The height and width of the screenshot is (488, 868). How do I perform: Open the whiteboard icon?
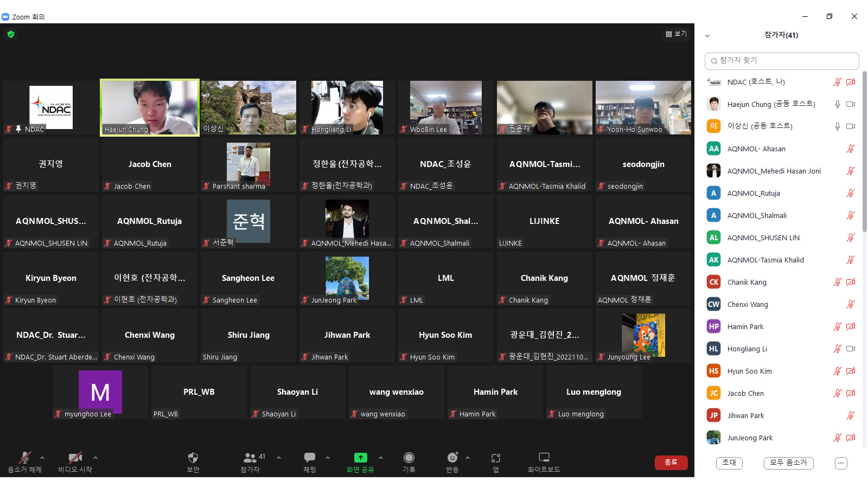544,457
